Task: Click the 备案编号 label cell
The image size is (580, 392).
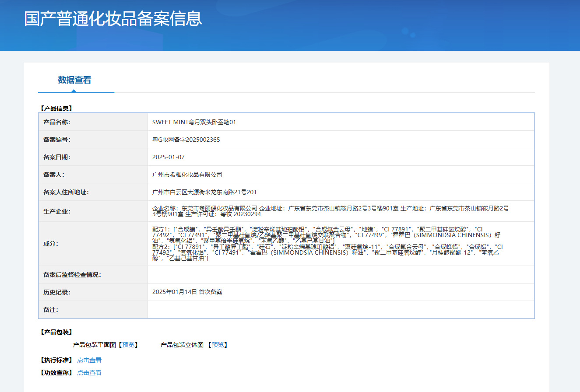Action: pyautogui.click(x=93, y=140)
